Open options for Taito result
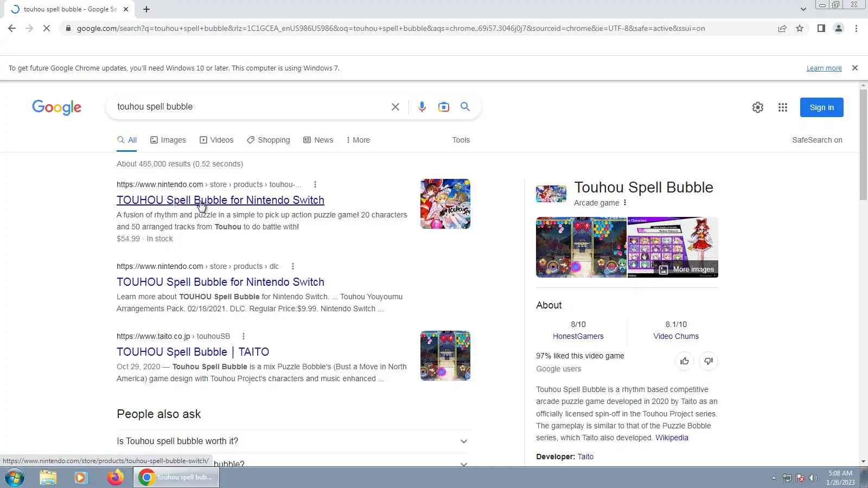The height and width of the screenshot is (488, 868). (244, 336)
